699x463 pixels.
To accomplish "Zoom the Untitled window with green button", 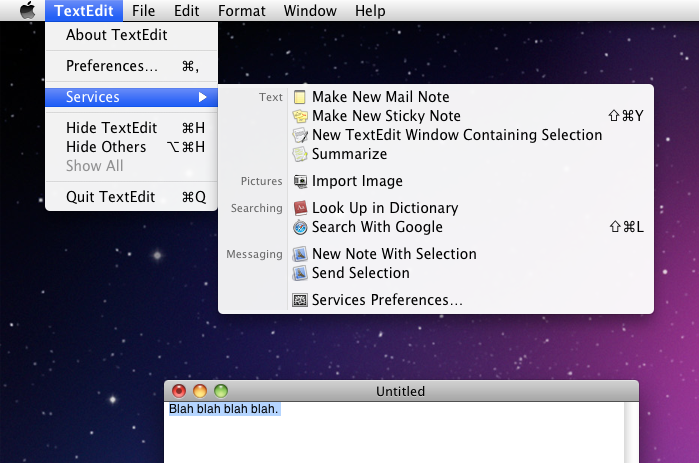I will pos(221,391).
